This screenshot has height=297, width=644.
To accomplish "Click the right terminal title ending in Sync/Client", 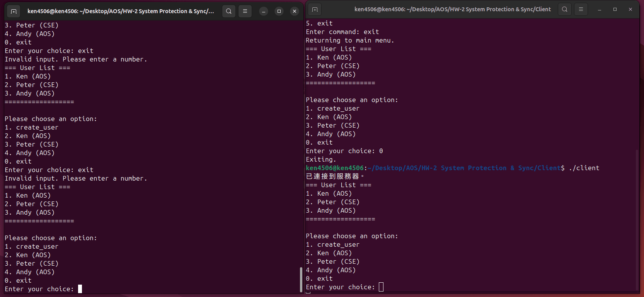I will pos(453,9).
